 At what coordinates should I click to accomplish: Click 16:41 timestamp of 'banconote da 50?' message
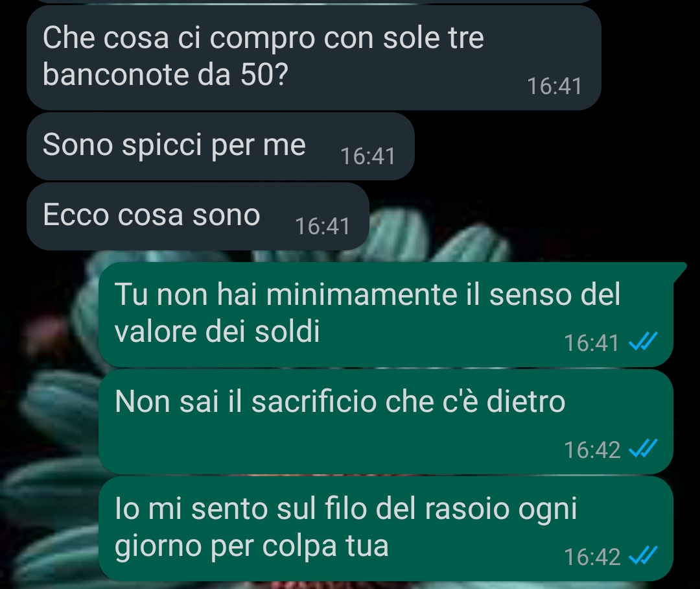click(554, 86)
